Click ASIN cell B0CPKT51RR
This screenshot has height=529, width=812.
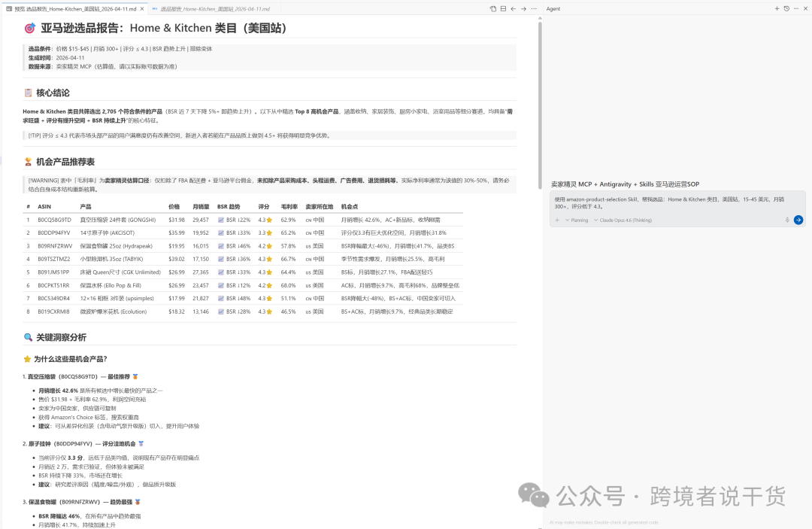click(x=53, y=285)
